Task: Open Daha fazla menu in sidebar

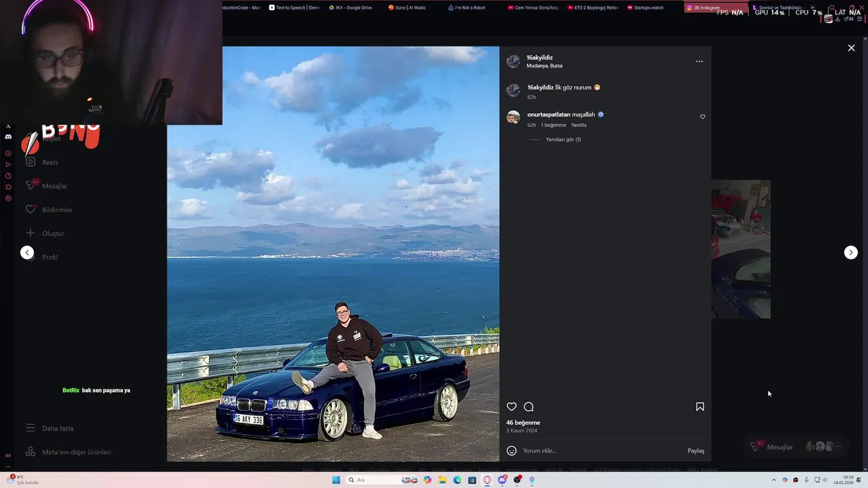Action: 50,428
